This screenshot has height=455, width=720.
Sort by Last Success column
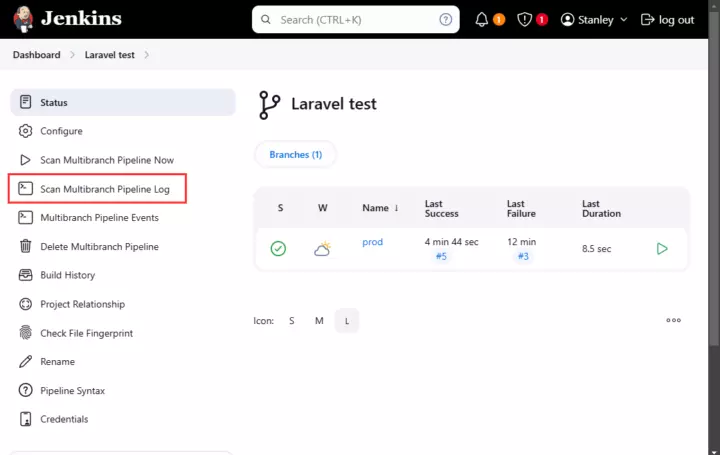pos(441,208)
